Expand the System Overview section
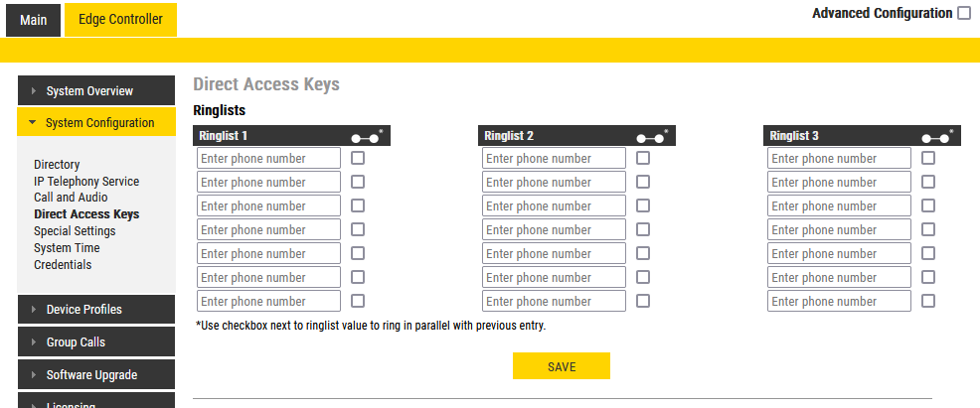This screenshot has height=408, width=980. point(96,91)
